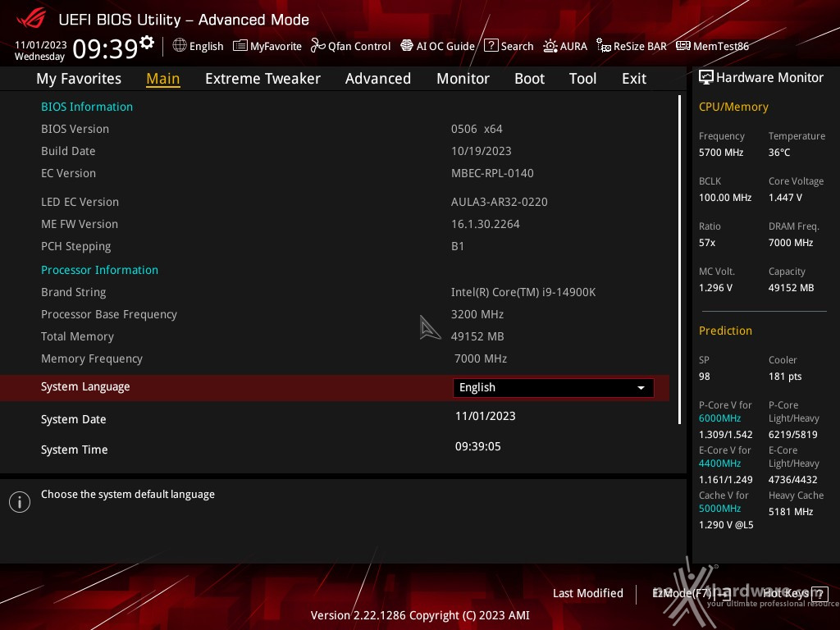This screenshot has height=630, width=840.
Task: Click Build Date value 10/19/2023
Action: click(481, 151)
